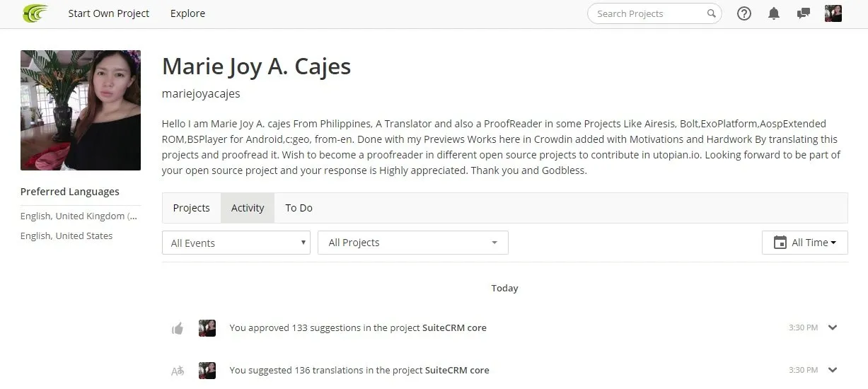Open the Explore link
This screenshot has height=389, width=868.
click(x=187, y=13)
